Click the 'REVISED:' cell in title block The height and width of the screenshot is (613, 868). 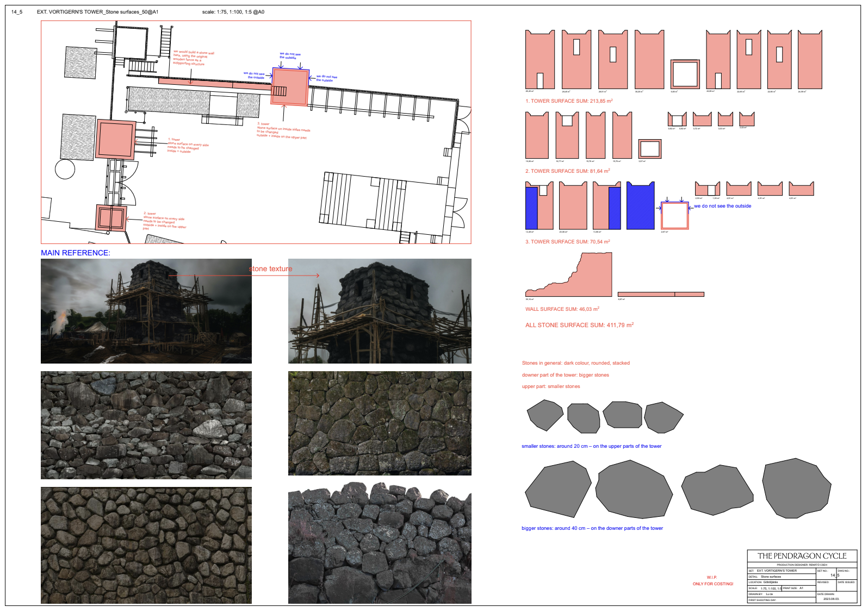click(x=826, y=585)
